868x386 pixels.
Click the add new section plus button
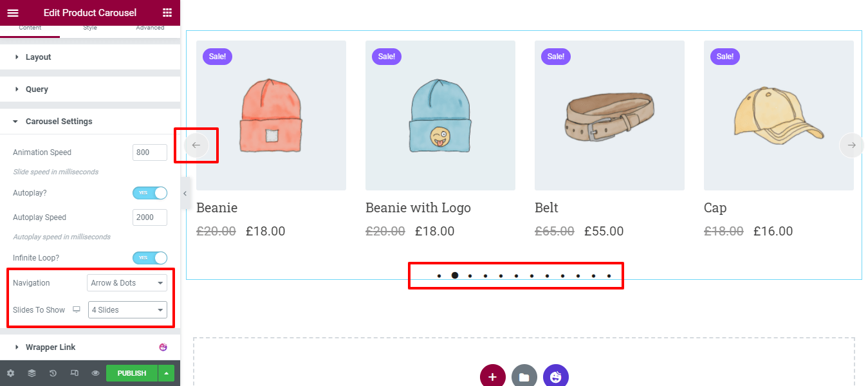pos(493,377)
